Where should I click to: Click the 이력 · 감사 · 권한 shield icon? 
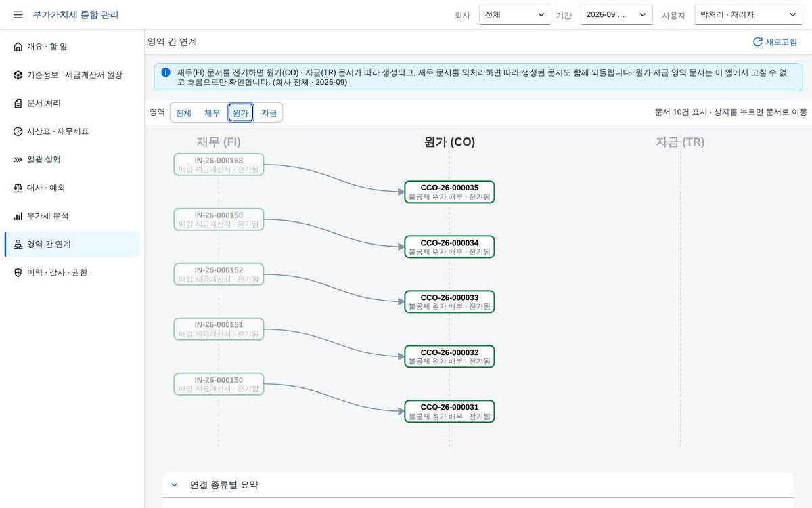click(x=18, y=272)
